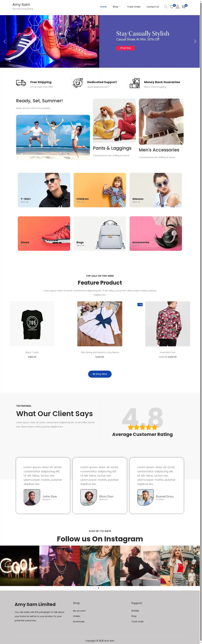Open the search magnifier icon

click(165, 7)
